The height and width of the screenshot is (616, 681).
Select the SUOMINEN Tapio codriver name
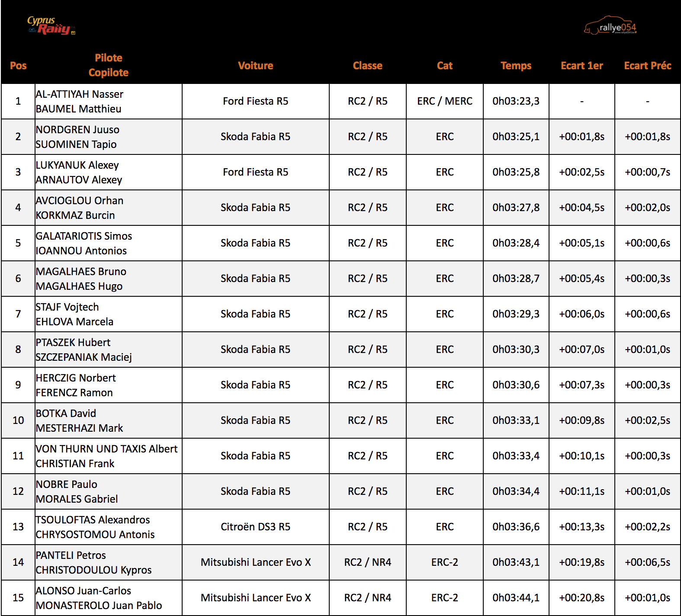(x=76, y=144)
